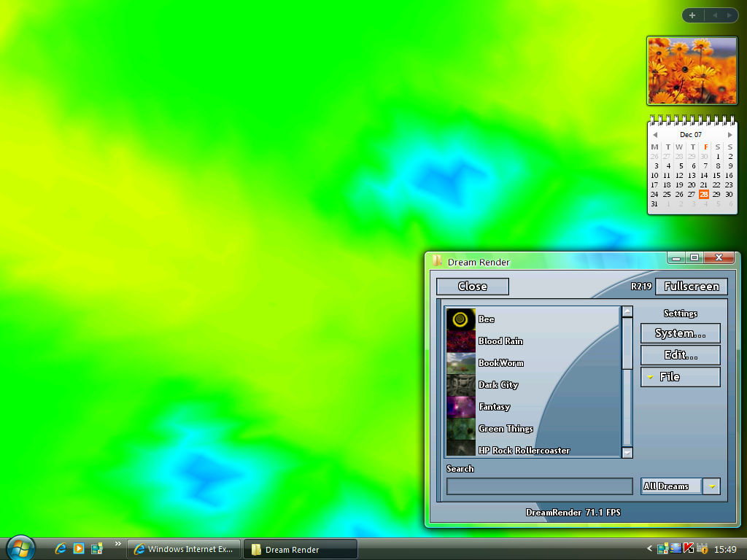747x560 pixels.
Task: Select day 15 in calendar gadget
Action: 716,175
